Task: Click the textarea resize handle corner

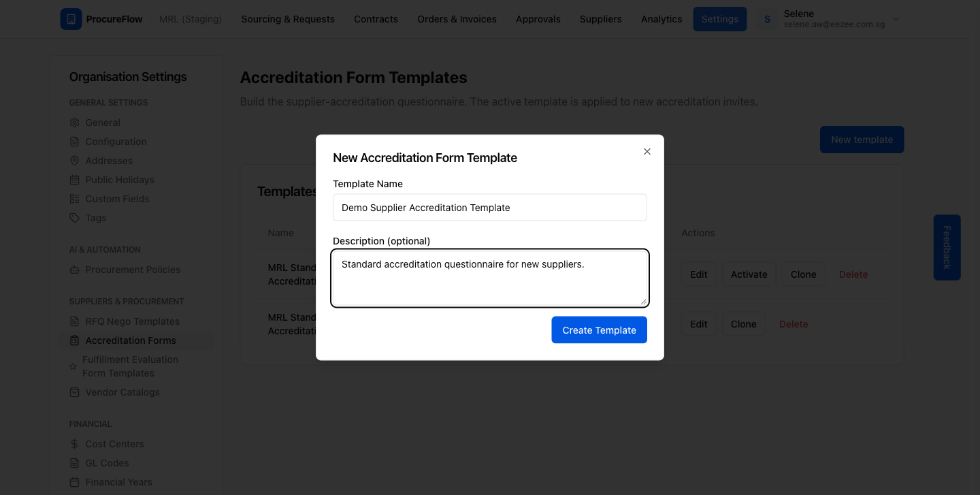Action: click(x=643, y=301)
